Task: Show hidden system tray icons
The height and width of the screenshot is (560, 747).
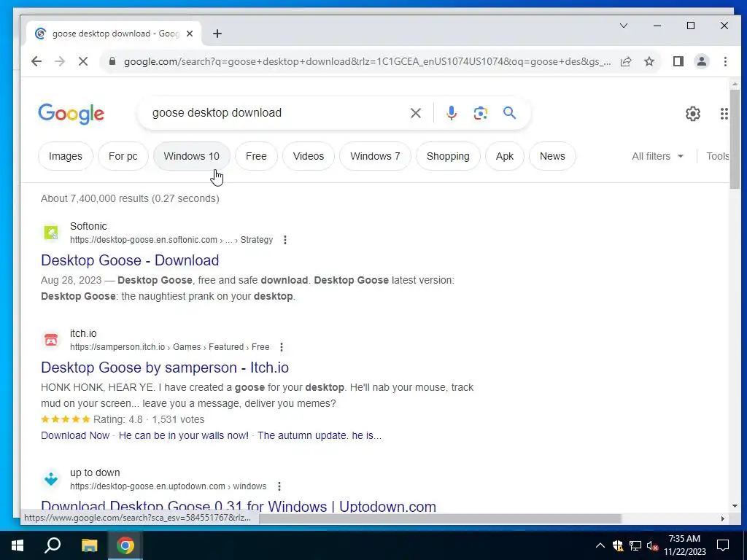Action: (x=600, y=545)
